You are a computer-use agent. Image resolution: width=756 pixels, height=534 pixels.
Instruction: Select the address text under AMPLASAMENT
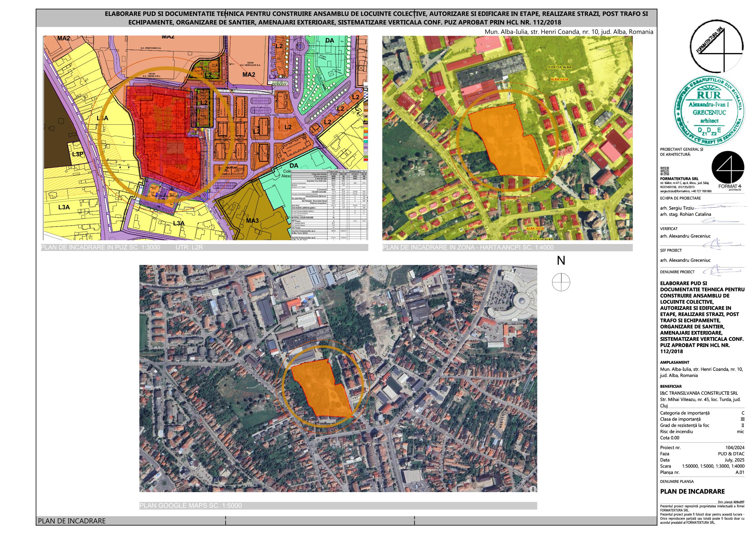coord(701,372)
